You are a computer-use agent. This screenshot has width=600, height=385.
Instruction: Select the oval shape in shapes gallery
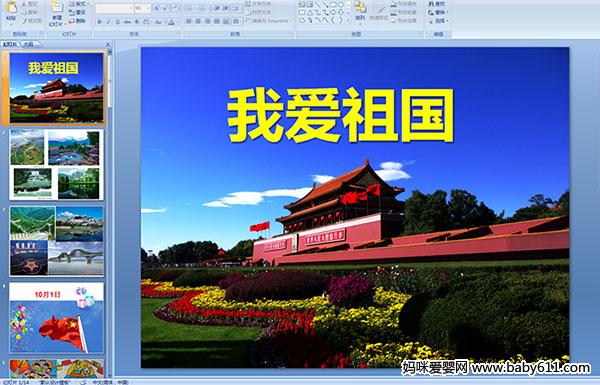pyautogui.click(x=341, y=5)
